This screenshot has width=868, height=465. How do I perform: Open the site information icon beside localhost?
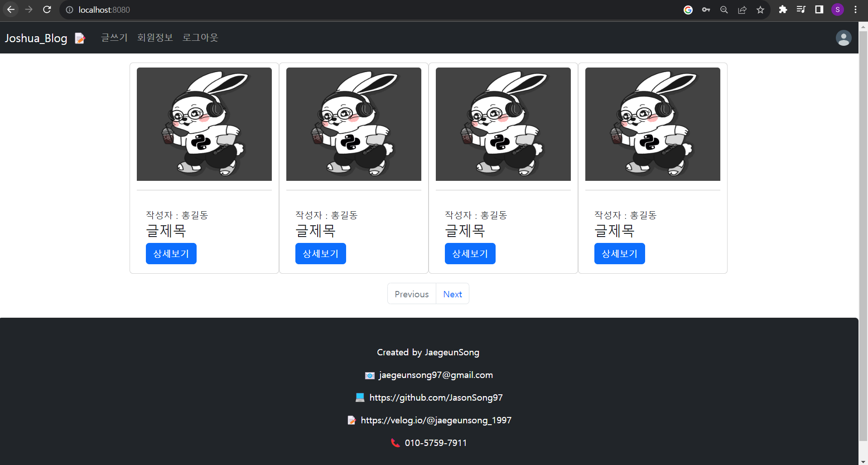pyautogui.click(x=69, y=10)
